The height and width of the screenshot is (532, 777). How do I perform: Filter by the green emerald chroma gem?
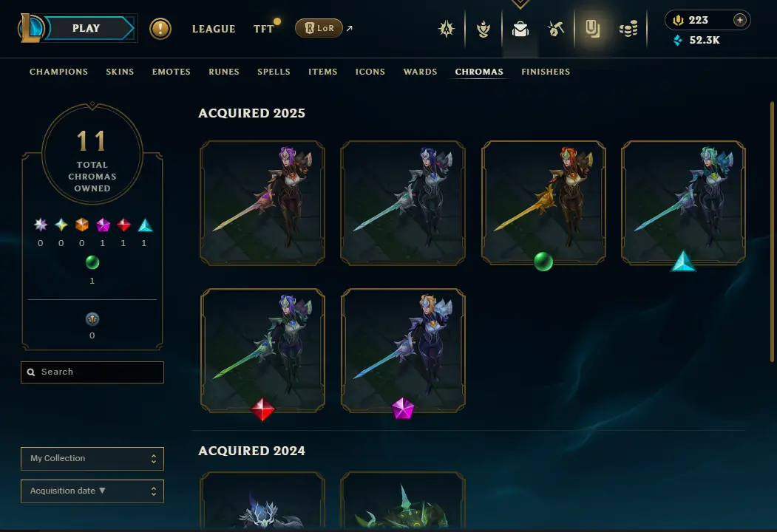pos(92,262)
